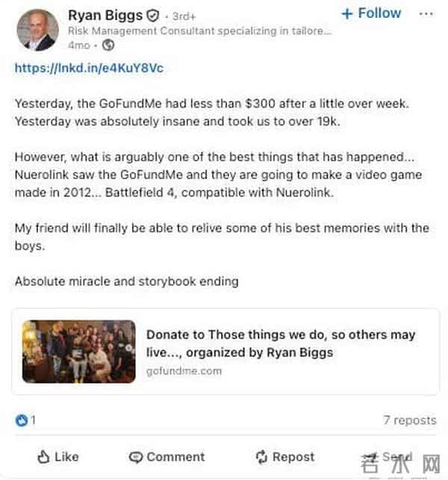Follow Ryan Biggs
448x480 pixels.
[371, 13]
